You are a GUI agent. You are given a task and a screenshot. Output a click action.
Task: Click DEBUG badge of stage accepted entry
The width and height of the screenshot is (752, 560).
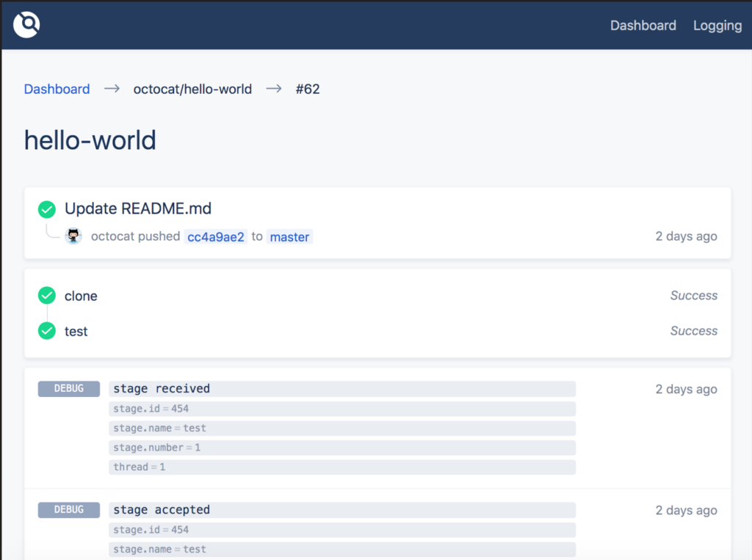[69, 509]
